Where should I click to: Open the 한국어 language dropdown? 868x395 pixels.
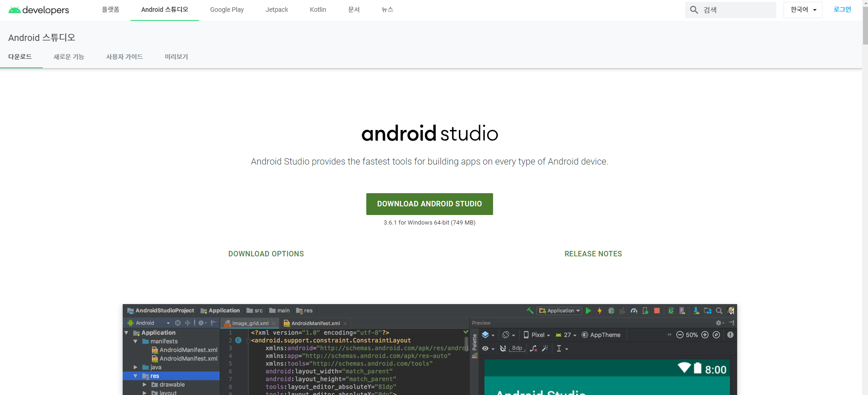pos(803,10)
